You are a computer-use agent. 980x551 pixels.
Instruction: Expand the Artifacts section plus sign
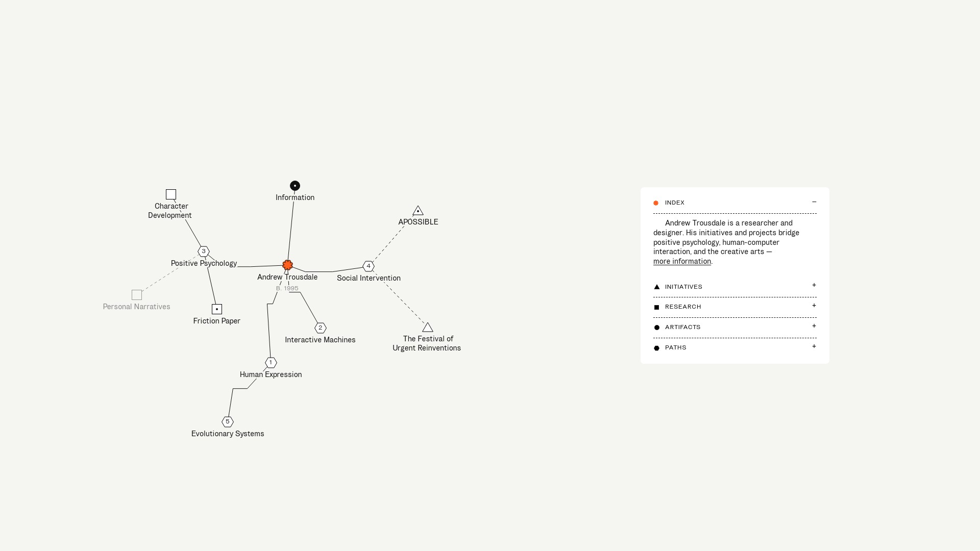pos(814,326)
